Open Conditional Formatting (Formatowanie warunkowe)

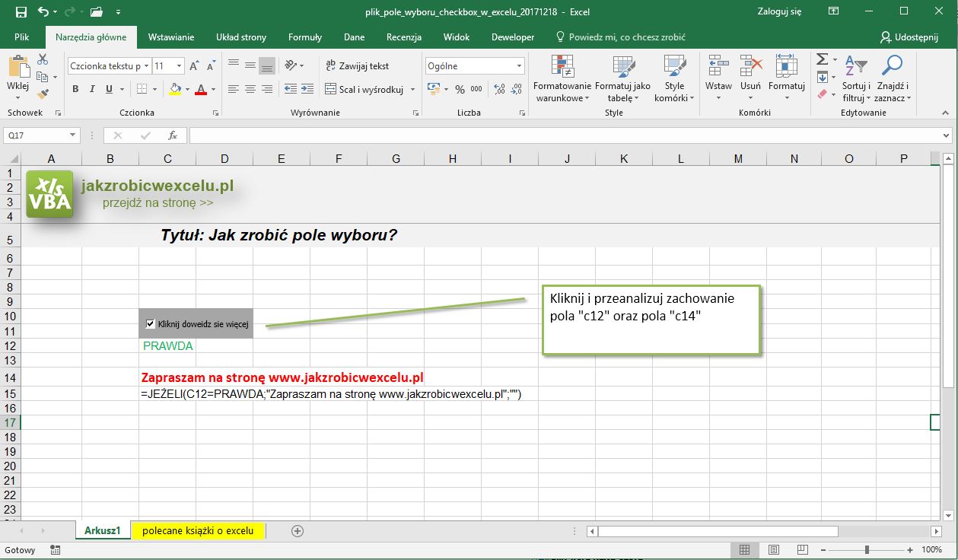coord(562,79)
